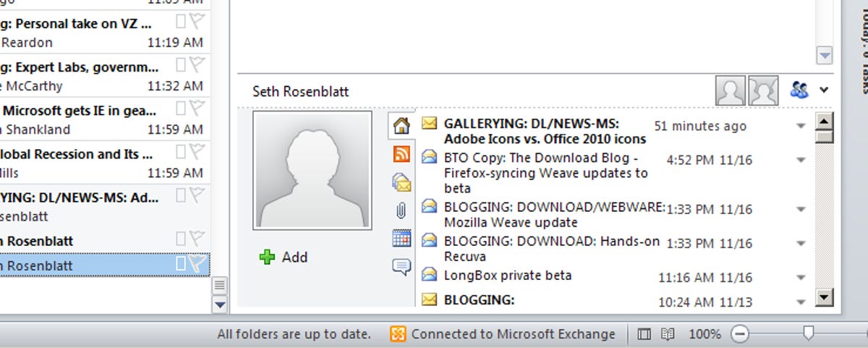This screenshot has height=348, width=868.
Task: Click the Microsoft Exchange connection icon in status bar
Action: pyautogui.click(x=397, y=334)
